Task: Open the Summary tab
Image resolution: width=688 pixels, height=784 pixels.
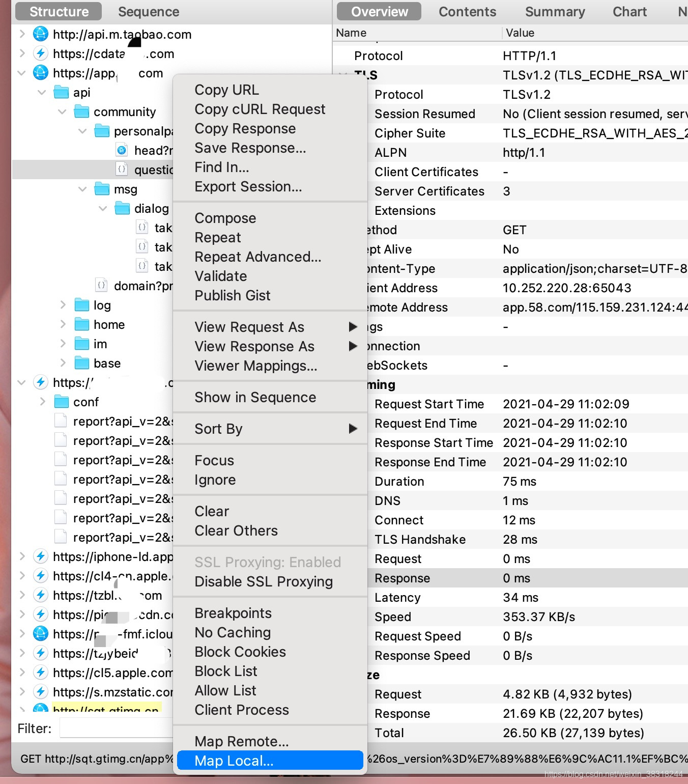Action: (555, 12)
